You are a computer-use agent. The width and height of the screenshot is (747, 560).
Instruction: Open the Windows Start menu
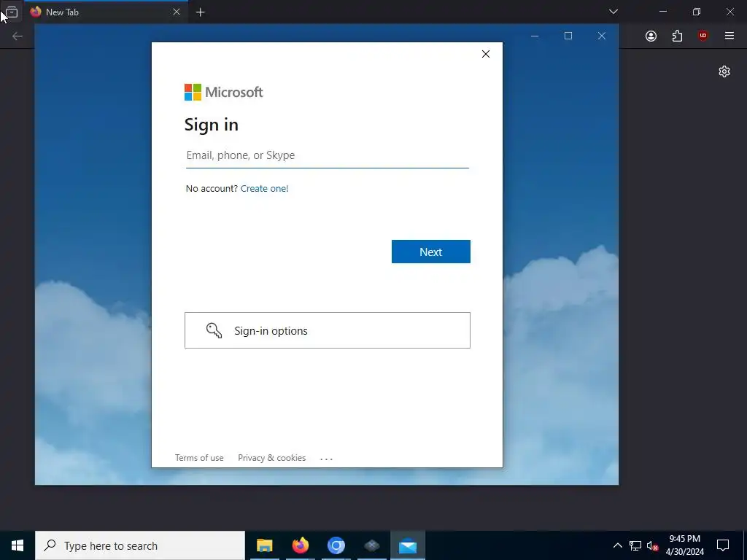click(18, 545)
